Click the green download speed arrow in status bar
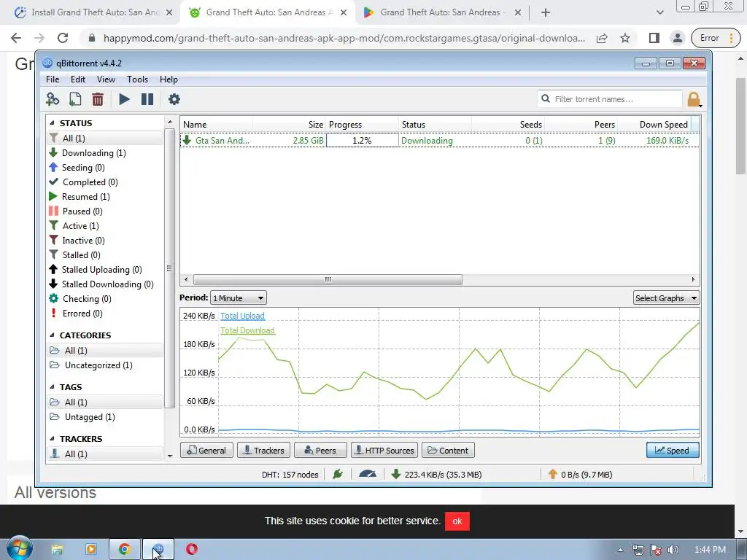Image resolution: width=747 pixels, height=560 pixels. (x=395, y=474)
